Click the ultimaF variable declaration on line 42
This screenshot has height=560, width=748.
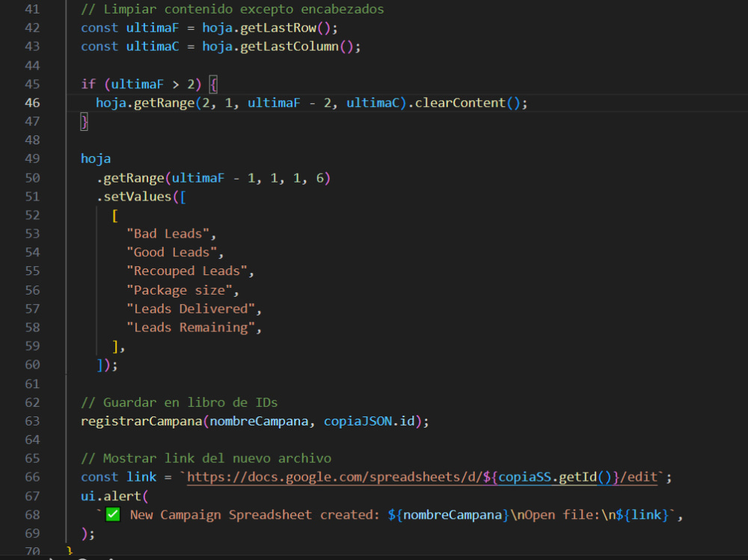(153, 28)
